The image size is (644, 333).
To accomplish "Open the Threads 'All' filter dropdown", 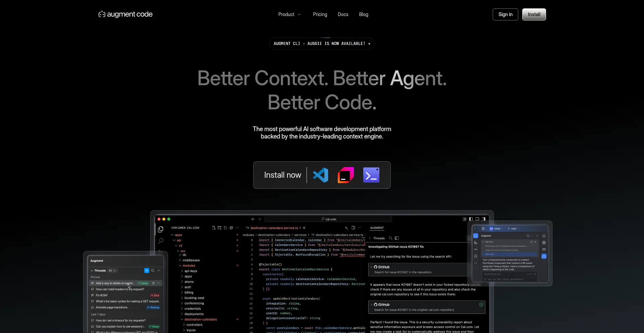I will coord(112,271).
